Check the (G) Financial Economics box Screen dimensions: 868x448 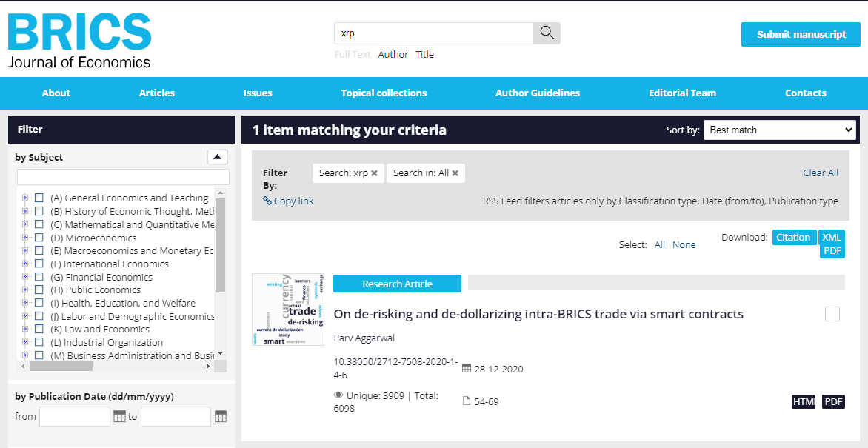[39, 277]
